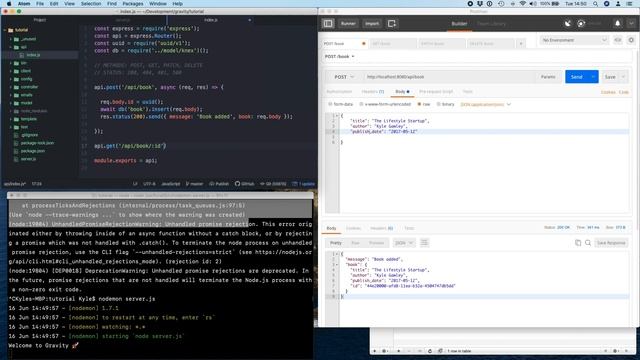Expand the model folder in Atom tree
This screenshot has width=640, height=360.
[11, 103]
